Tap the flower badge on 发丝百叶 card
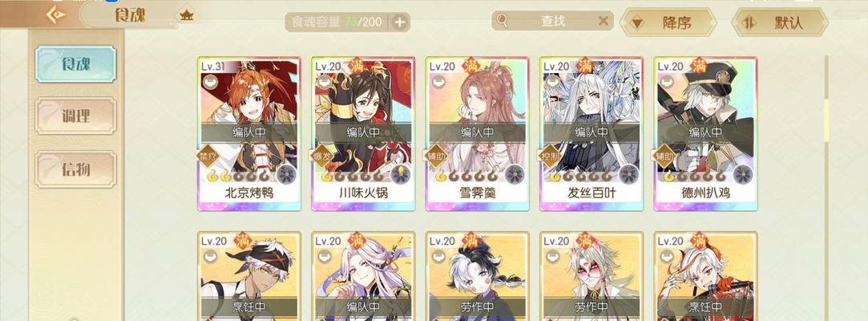Image resolution: width=868 pixels, height=321 pixels. [629, 174]
